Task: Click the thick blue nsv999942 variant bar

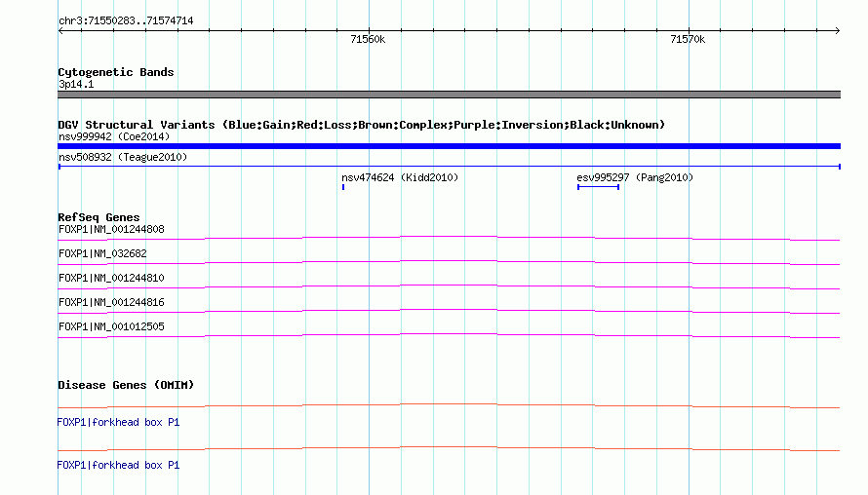Action: [449, 146]
